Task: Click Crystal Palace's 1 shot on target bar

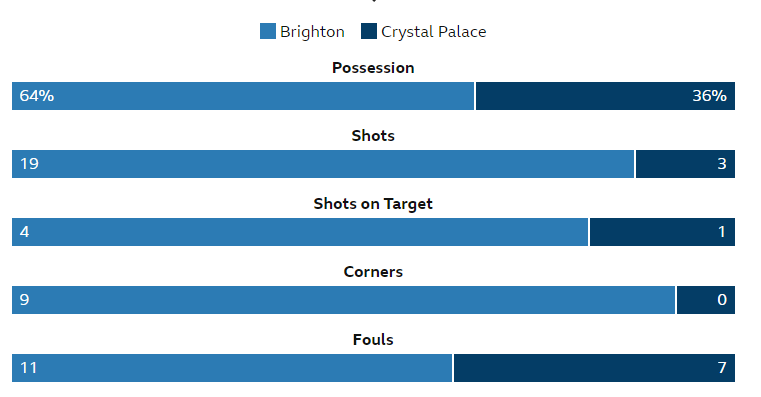Action: coord(662,232)
